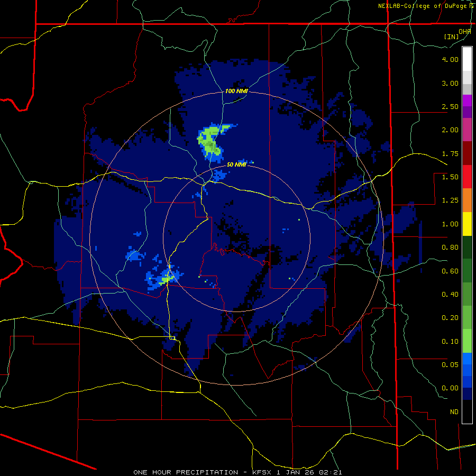476x476 pixels.
Task: Click the '0.05' legend value
Action: (x=450, y=364)
